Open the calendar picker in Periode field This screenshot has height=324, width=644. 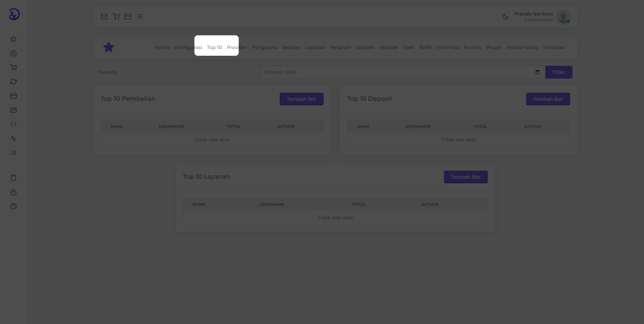(538, 72)
